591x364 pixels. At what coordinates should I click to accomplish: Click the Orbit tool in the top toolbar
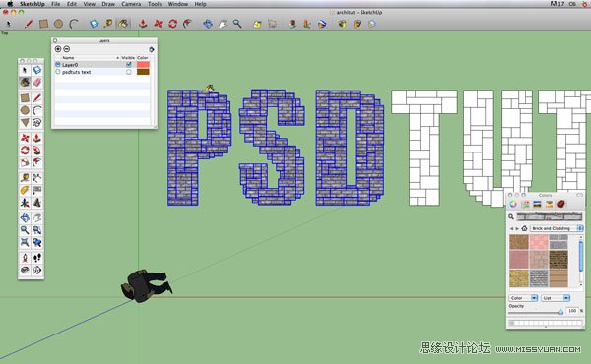208,24
